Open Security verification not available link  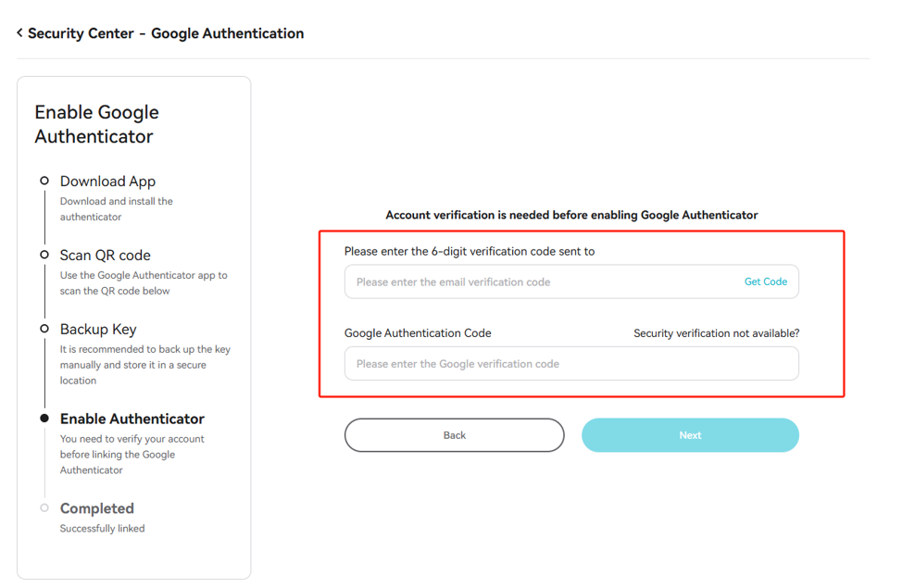(x=717, y=333)
